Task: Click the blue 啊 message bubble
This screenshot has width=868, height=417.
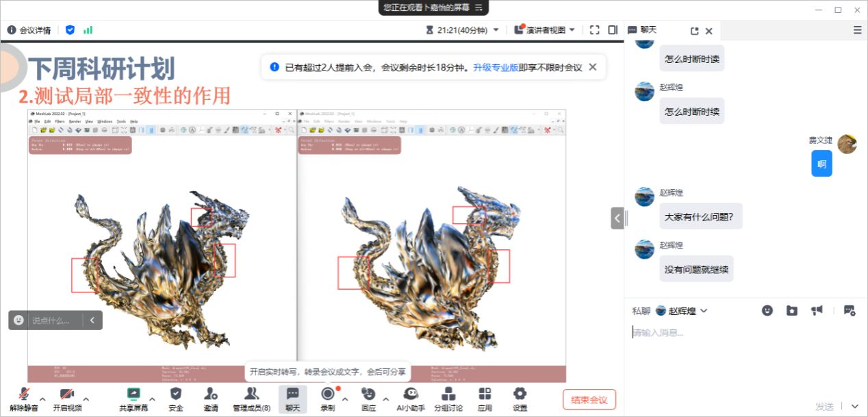Action: click(x=822, y=164)
